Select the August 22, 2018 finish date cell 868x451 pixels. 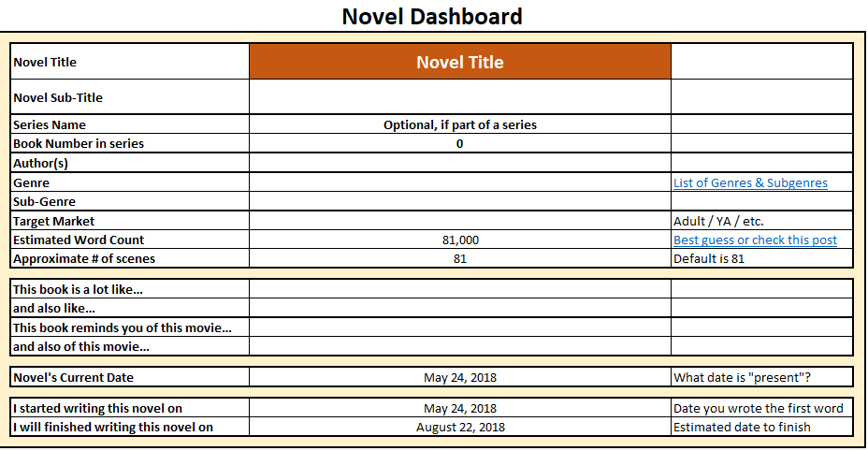coord(459,427)
